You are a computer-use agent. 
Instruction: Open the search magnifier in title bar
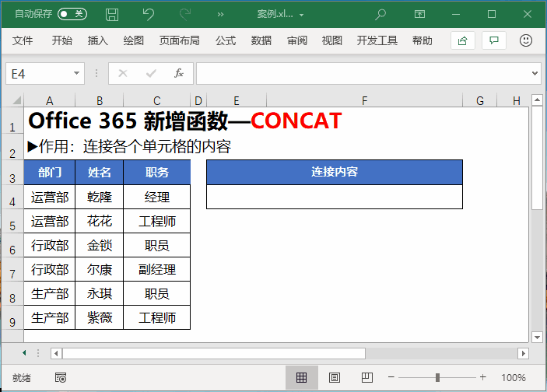[380, 14]
